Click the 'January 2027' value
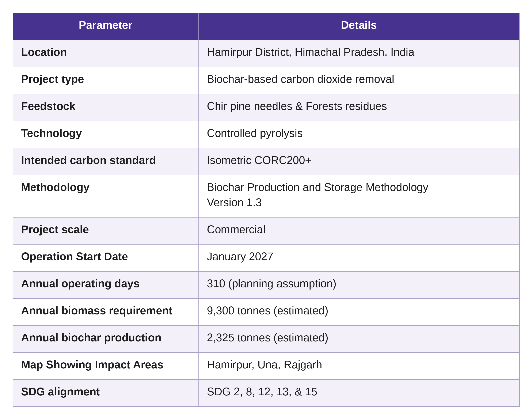 click(x=240, y=257)
